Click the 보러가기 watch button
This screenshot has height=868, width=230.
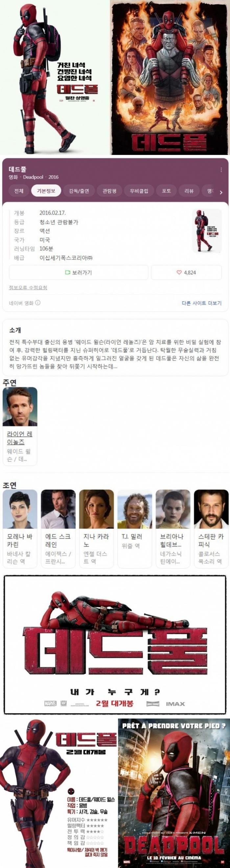(x=78, y=272)
